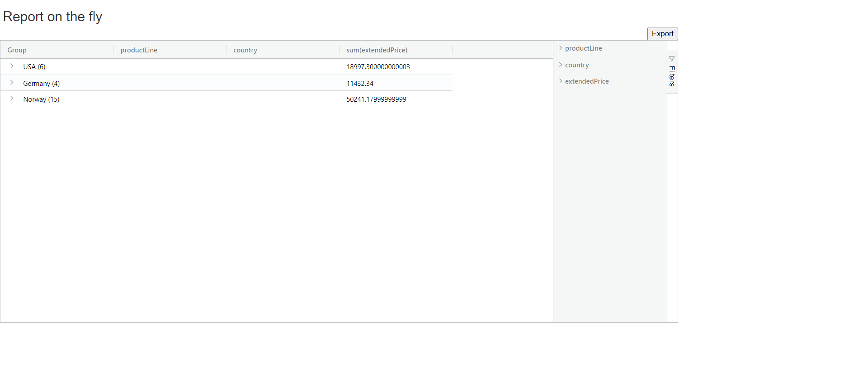The height and width of the screenshot is (367, 868).
Task: Expand the Germany (4) group row
Action: pyautogui.click(x=12, y=83)
